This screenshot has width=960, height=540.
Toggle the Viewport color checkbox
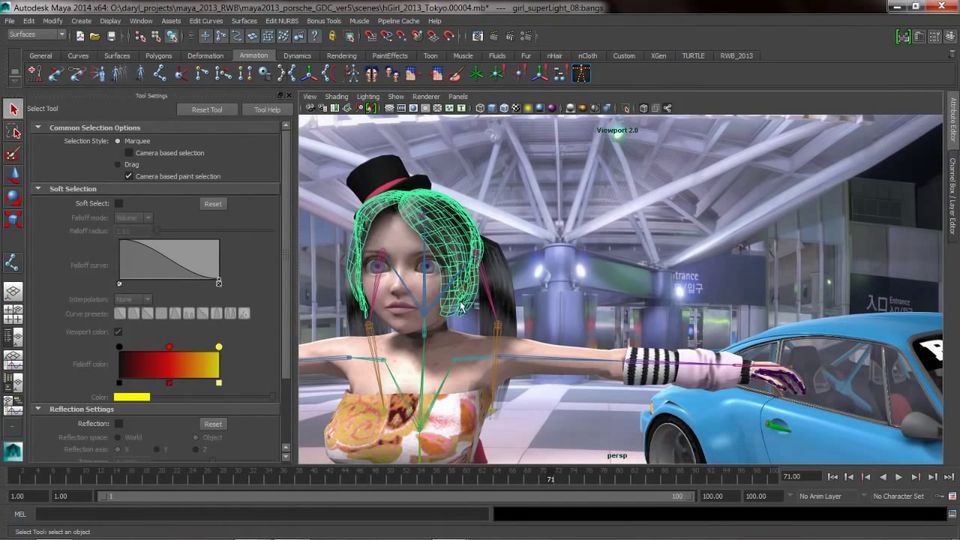pos(118,332)
